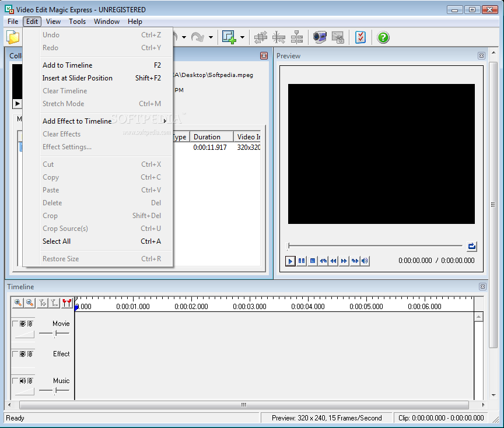Fast forward the preview
This screenshot has width=504, height=428.
[344, 261]
